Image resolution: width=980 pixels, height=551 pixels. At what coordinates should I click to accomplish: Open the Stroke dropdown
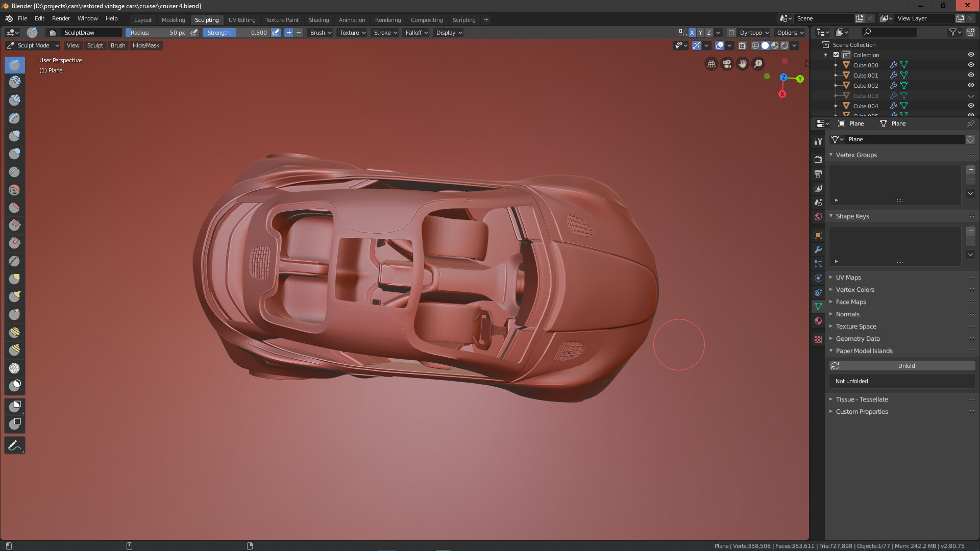coord(385,33)
